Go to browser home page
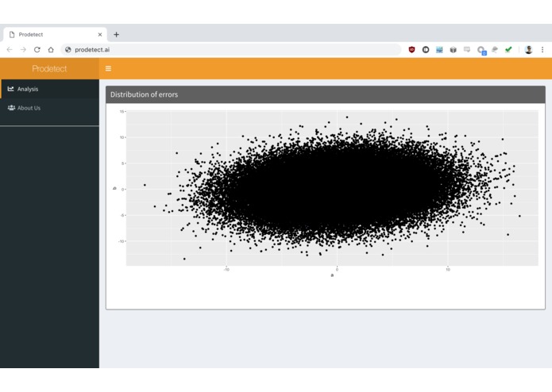552x392 pixels. 51,49
